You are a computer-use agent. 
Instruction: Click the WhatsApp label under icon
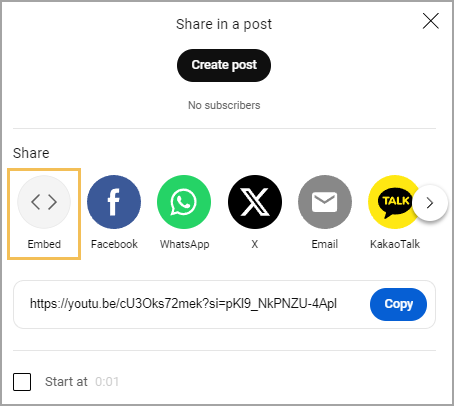click(185, 244)
